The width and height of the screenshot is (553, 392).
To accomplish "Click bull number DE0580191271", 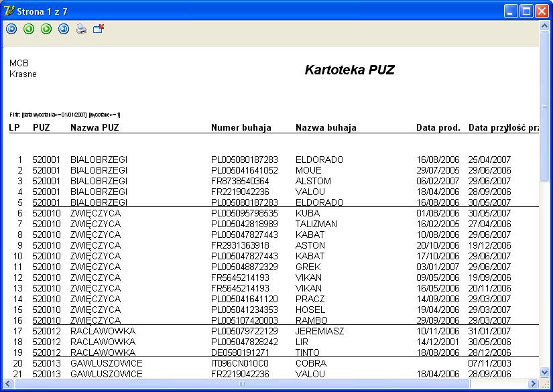I will coord(240,352).
